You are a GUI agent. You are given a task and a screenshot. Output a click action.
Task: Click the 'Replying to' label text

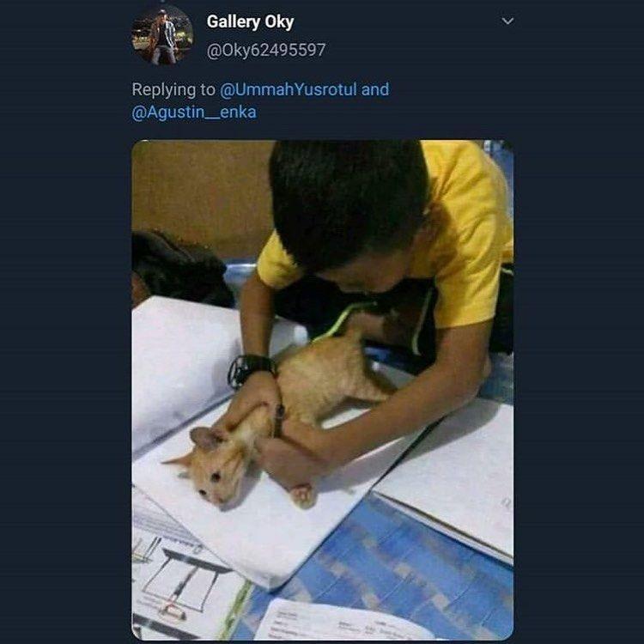pos(173,89)
